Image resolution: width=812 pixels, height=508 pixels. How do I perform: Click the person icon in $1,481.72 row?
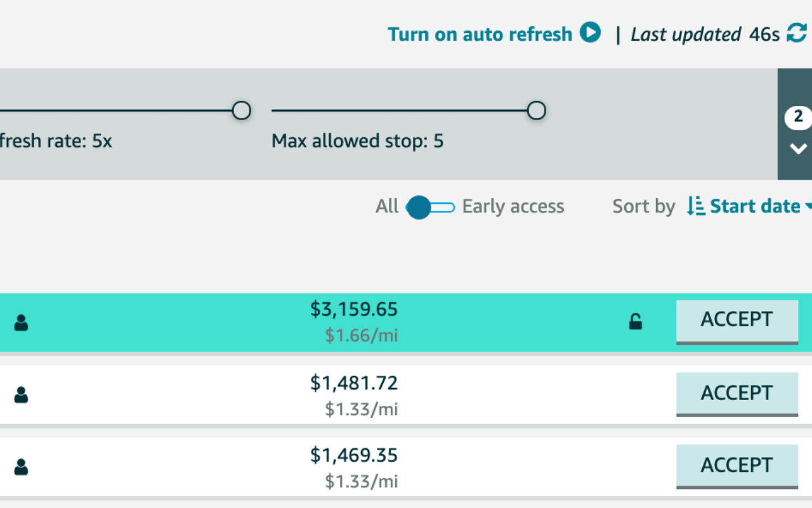pos(21,395)
